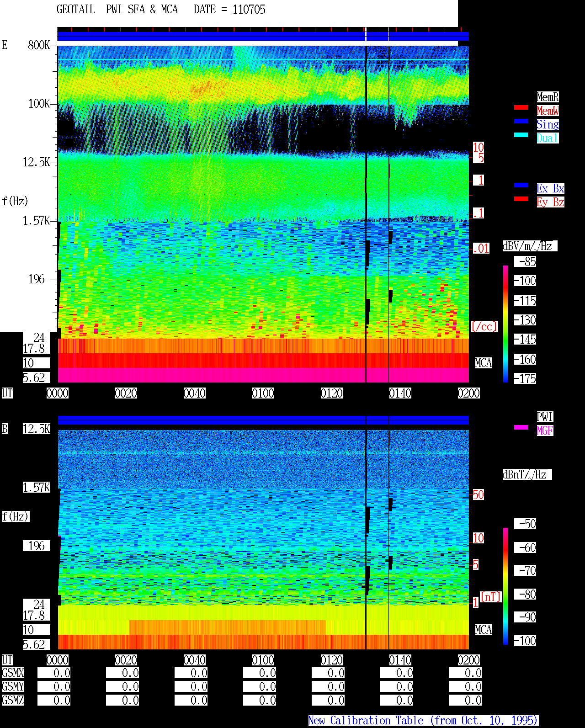Image resolution: width=585 pixels, height=728 pixels.
Task: Click the E panel 12.5K frequency label
Action: pos(36,162)
